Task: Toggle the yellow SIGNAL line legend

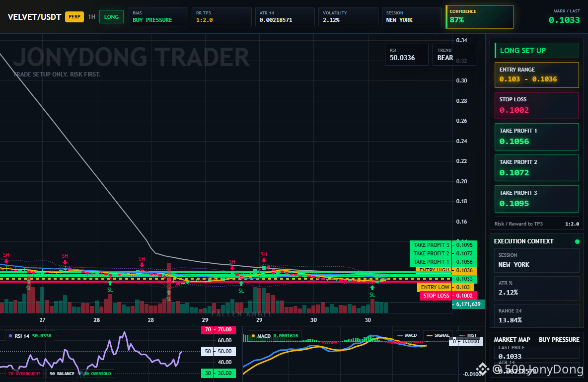Action: point(438,335)
